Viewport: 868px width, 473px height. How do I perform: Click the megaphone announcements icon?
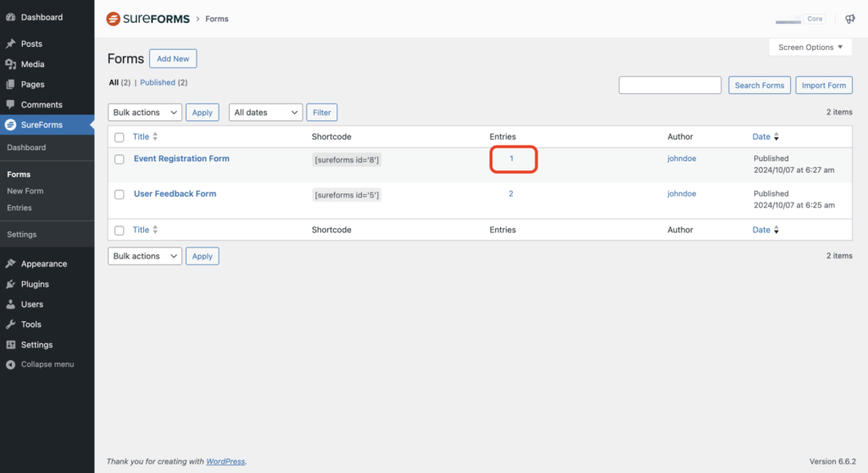click(x=850, y=19)
